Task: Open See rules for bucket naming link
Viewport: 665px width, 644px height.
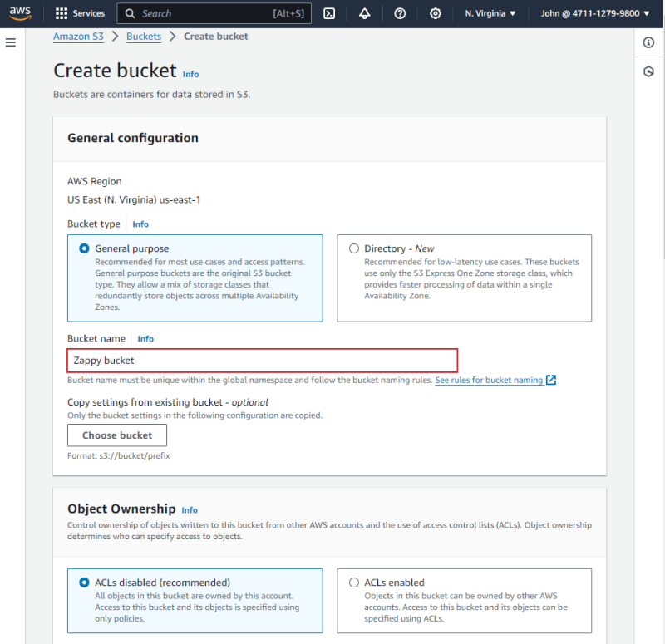Action: [489, 380]
